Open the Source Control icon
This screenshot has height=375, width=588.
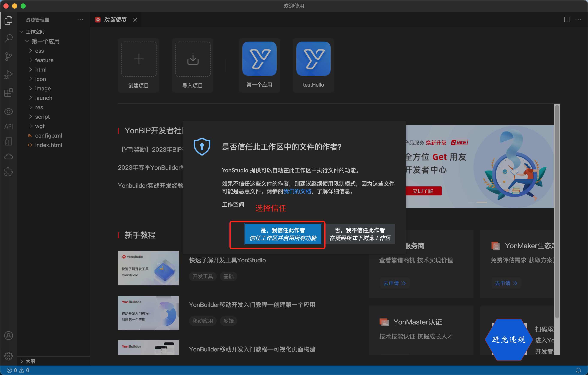coord(9,57)
